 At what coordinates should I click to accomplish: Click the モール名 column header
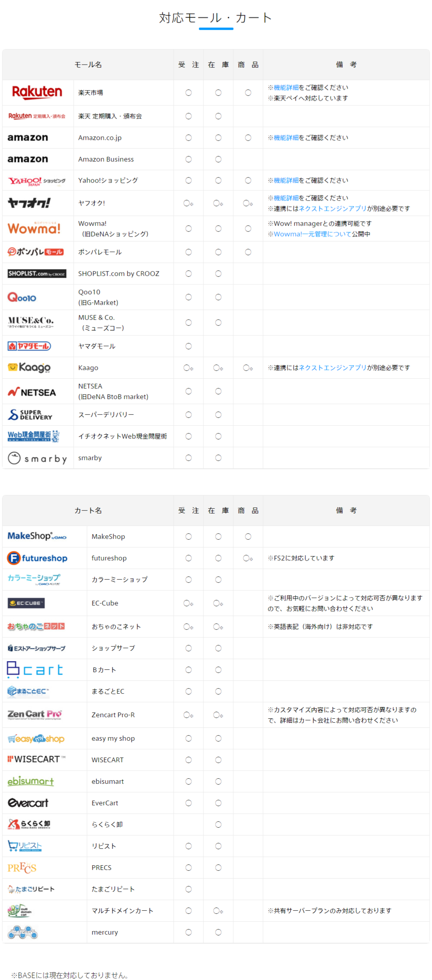pos(88,65)
